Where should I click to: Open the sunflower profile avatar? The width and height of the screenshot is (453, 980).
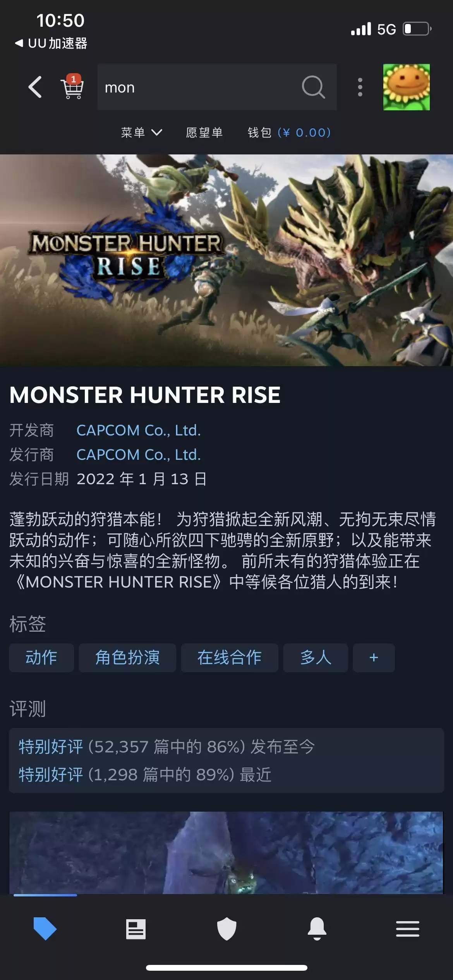click(x=407, y=87)
